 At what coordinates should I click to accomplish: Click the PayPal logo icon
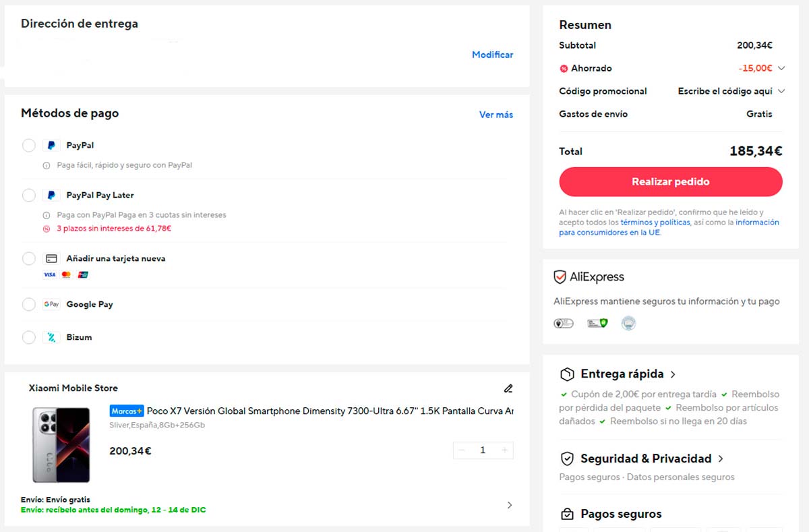(x=51, y=146)
